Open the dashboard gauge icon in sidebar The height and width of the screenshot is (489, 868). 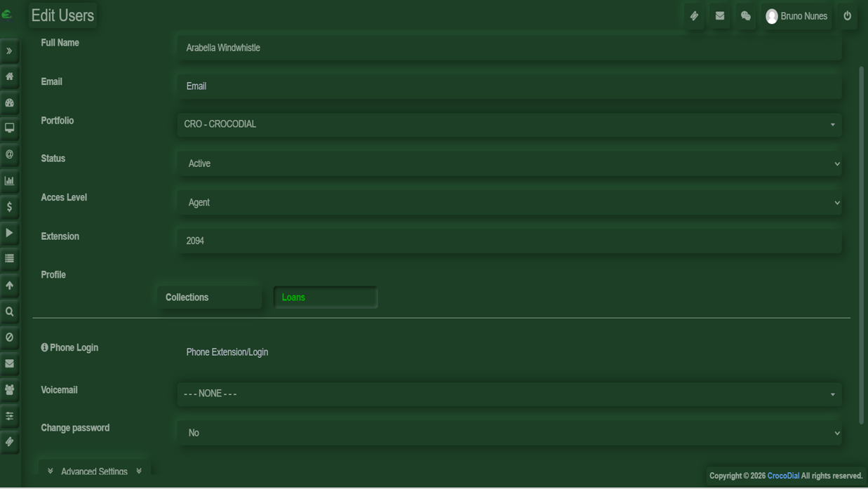point(10,103)
